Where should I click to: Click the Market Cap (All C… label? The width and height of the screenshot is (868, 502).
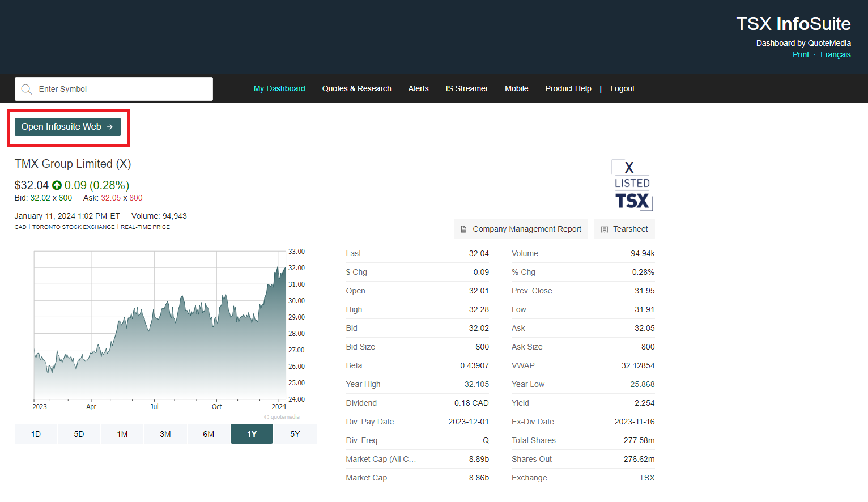381,459
